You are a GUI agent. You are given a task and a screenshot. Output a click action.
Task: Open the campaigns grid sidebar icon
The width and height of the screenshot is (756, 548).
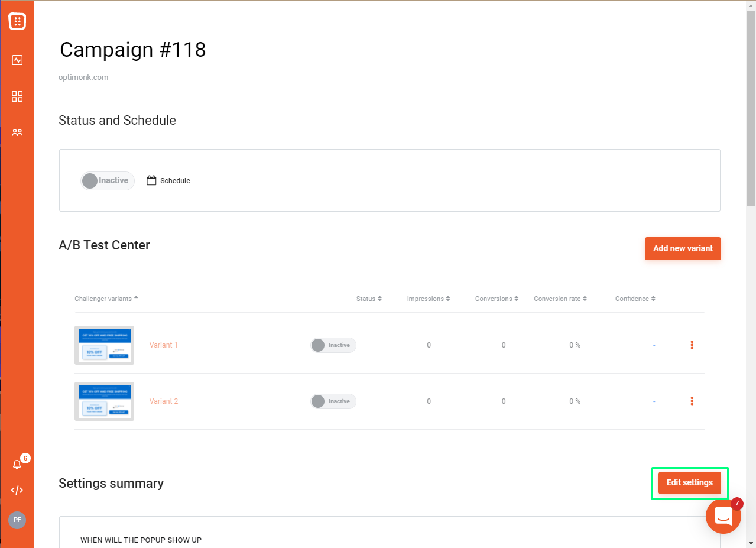(17, 96)
